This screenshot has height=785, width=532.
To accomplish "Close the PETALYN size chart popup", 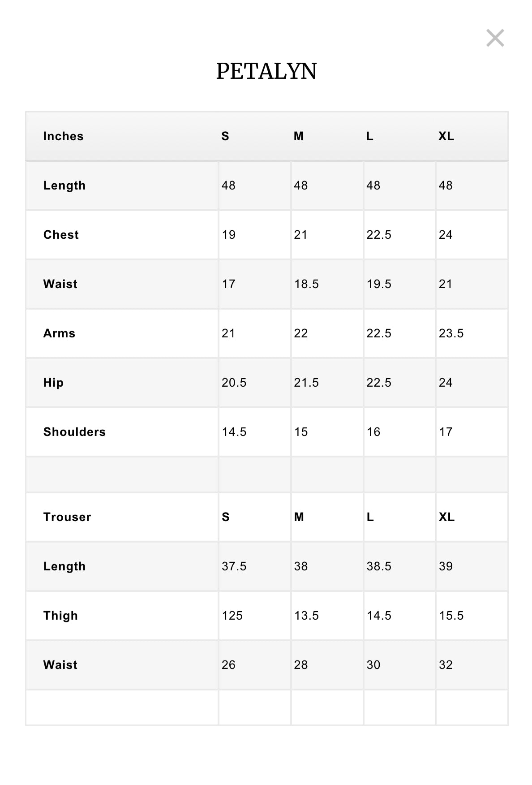I will (495, 38).
